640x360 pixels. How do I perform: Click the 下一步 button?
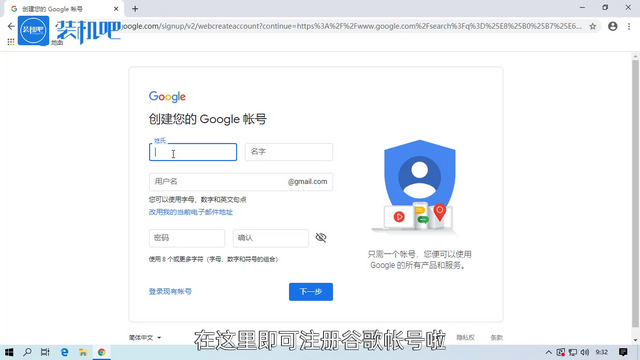point(311,292)
